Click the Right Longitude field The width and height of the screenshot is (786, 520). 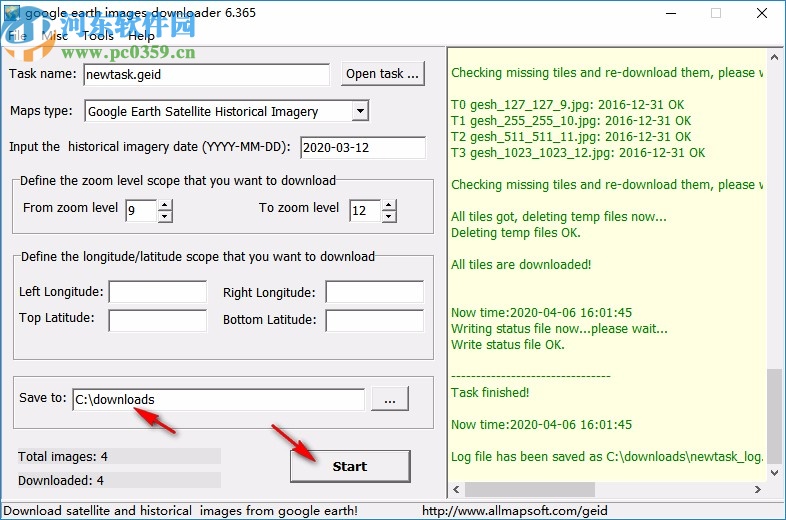[375, 292]
